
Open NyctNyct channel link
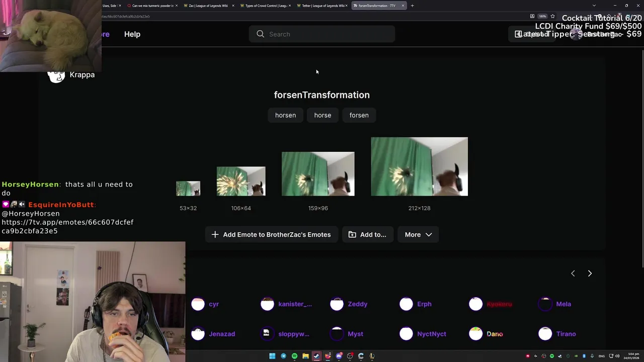point(431,334)
